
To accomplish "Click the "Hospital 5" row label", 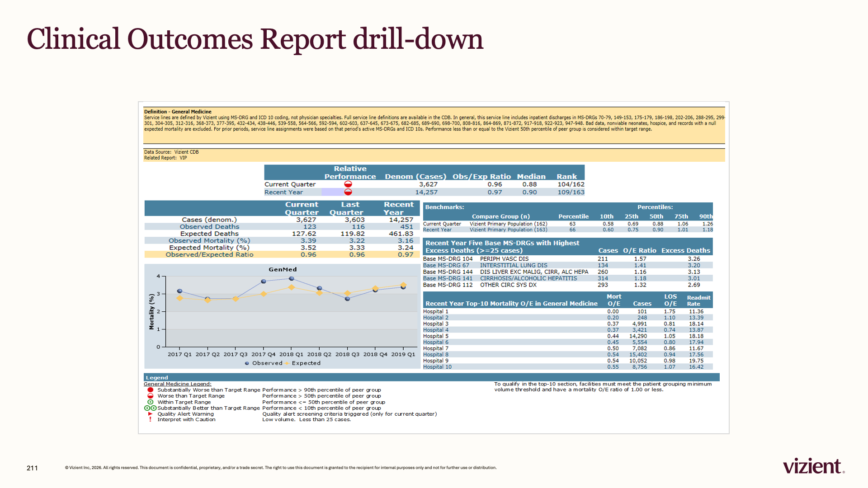I will click(x=436, y=336).
